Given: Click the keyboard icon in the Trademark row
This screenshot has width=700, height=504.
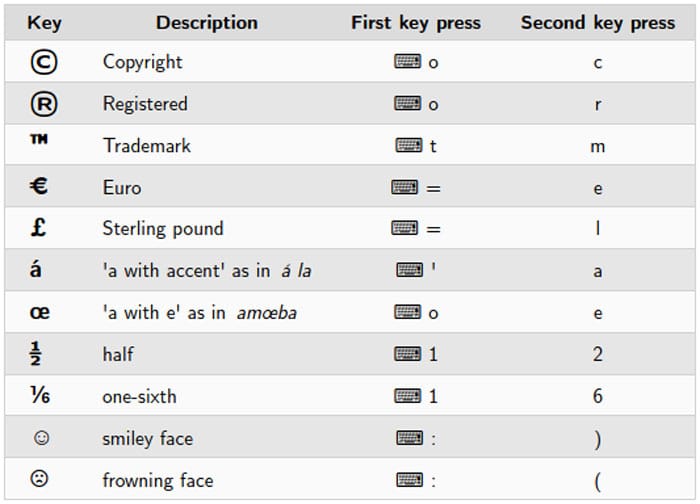Looking at the screenshot, I should click(408, 146).
